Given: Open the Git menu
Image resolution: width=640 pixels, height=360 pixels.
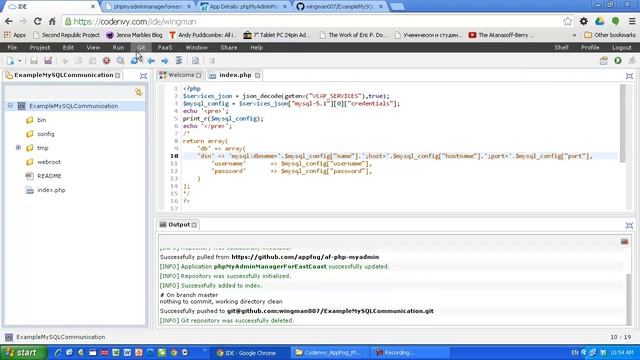Looking at the screenshot, I should click(x=141, y=47).
